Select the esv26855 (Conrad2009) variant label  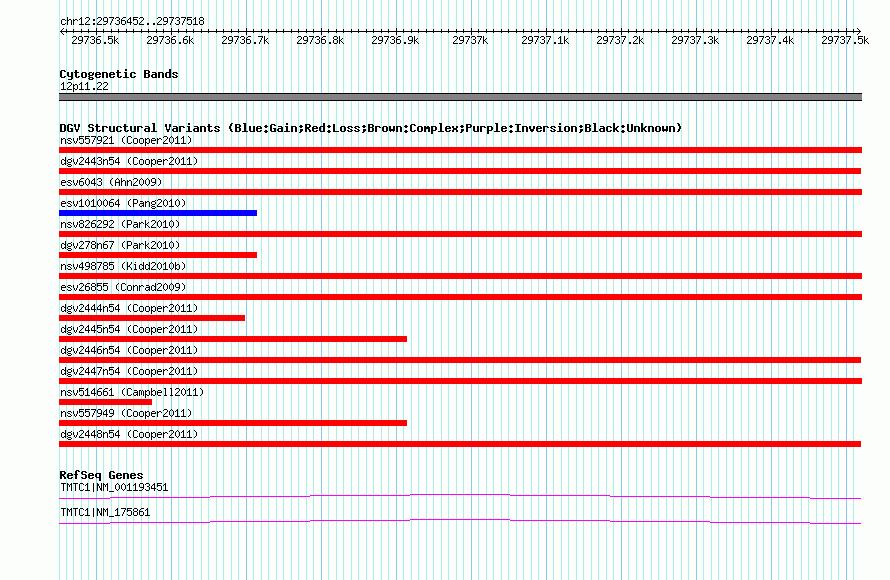[123, 287]
